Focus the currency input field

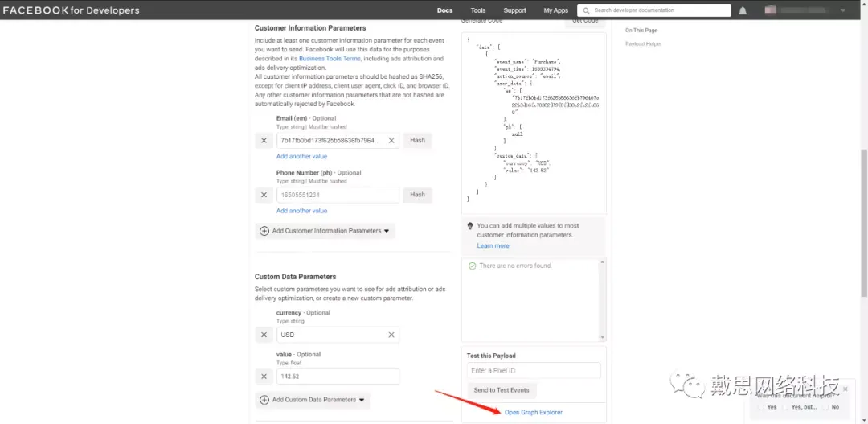(338, 335)
